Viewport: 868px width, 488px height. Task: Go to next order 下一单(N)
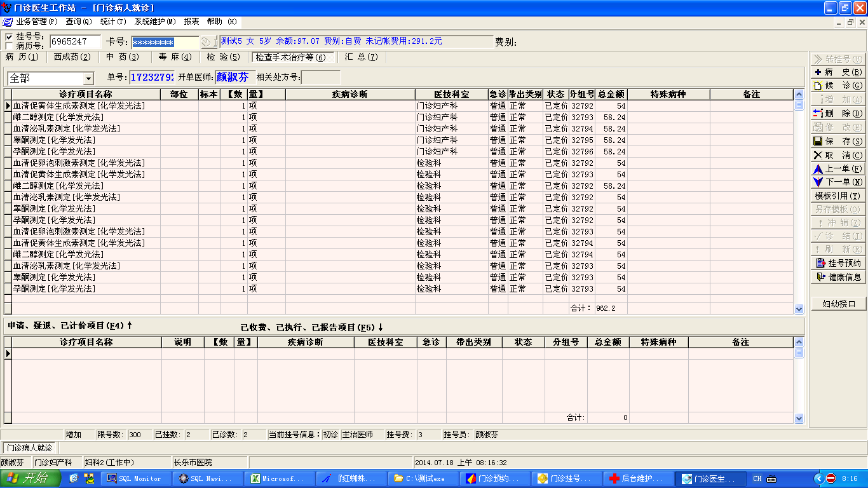838,182
